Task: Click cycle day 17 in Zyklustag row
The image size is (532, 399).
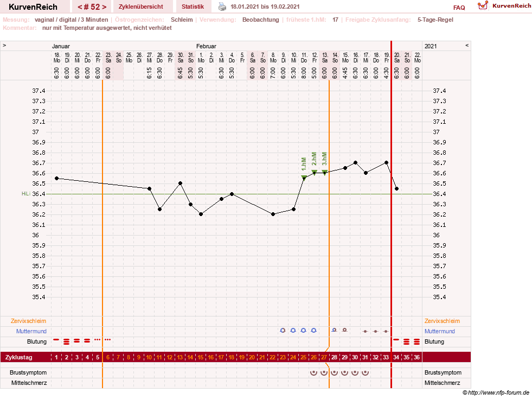Action: tap(221, 357)
